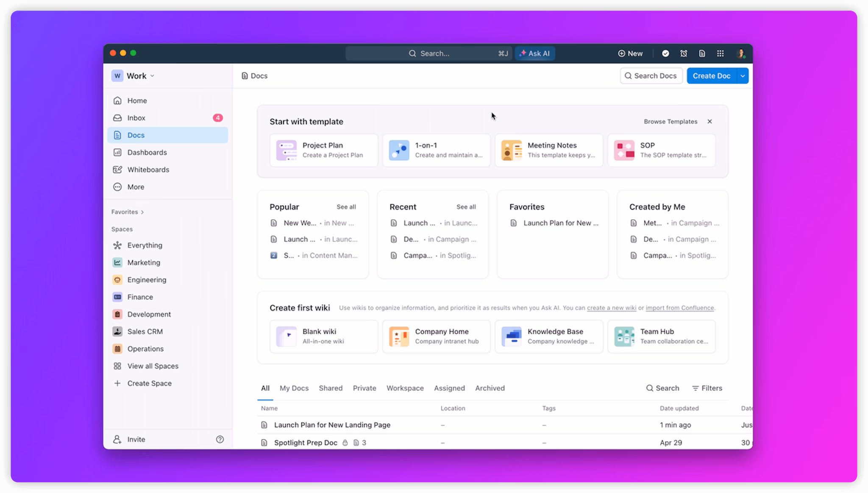
Task: Sort by the Date updated column
Action: pyautogui.click(x=679, y=408)
